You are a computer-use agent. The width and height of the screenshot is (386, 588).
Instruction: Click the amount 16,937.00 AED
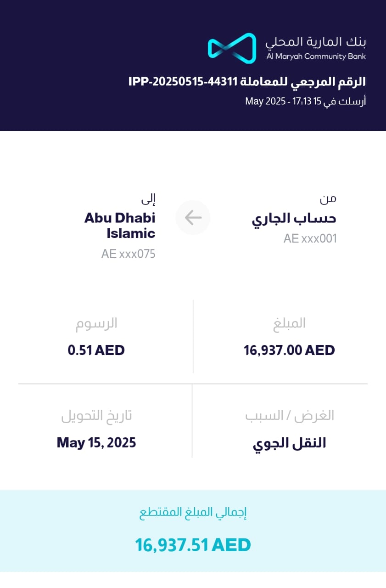289,351
